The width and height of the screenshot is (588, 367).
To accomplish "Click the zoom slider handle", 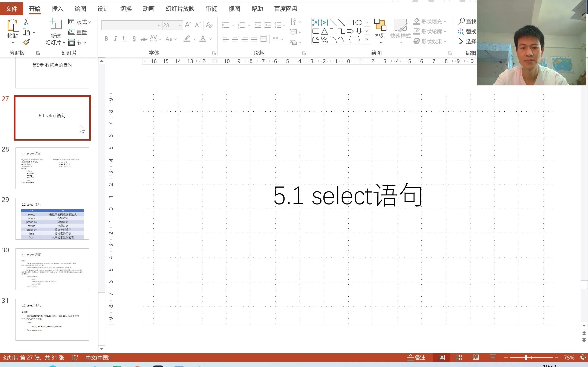I will click(525, 358).
